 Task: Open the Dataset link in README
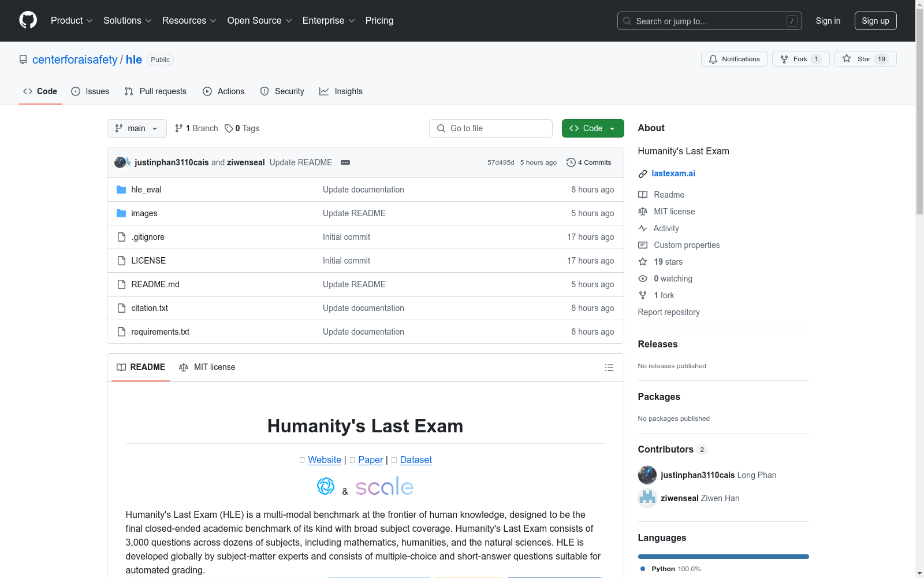(x=416, y=460)
